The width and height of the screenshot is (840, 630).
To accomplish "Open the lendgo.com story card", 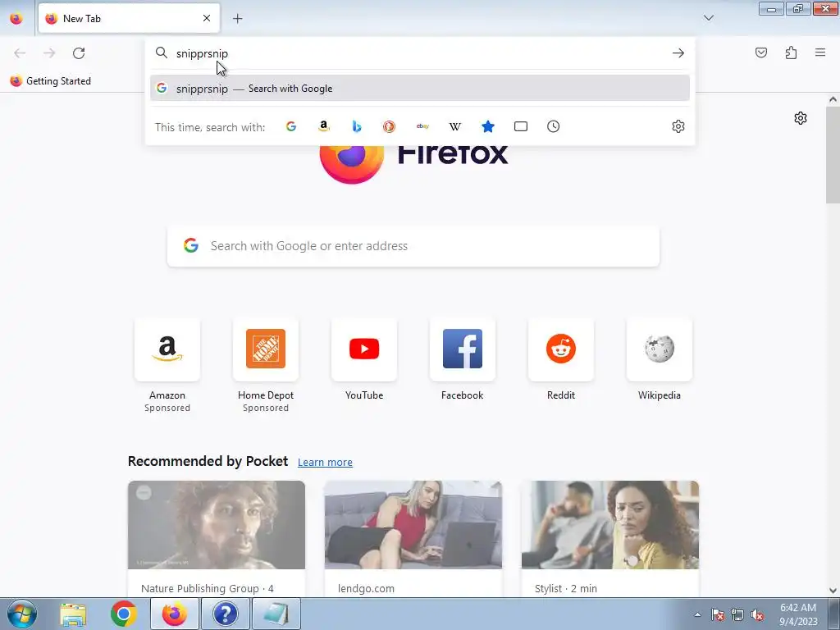I will point(413,538).
